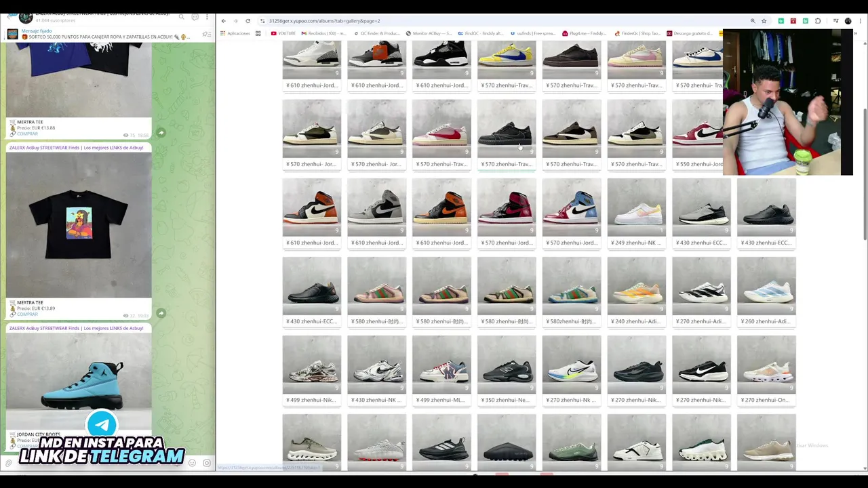Click the address bar showing 3125tiger.x.yupoo.com
The height and width of the screenshot is (488, 868).
502,21
